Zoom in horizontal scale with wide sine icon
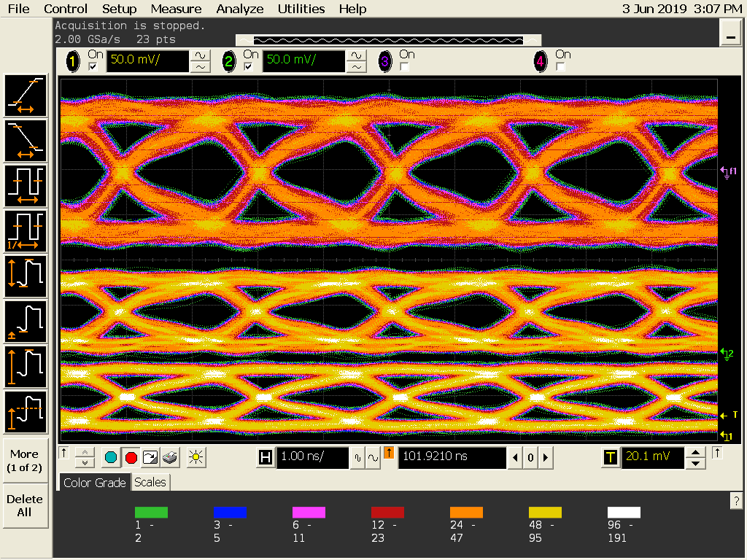Image resolution: width=747 pixels, height=560 pixels. click(373, 458)
